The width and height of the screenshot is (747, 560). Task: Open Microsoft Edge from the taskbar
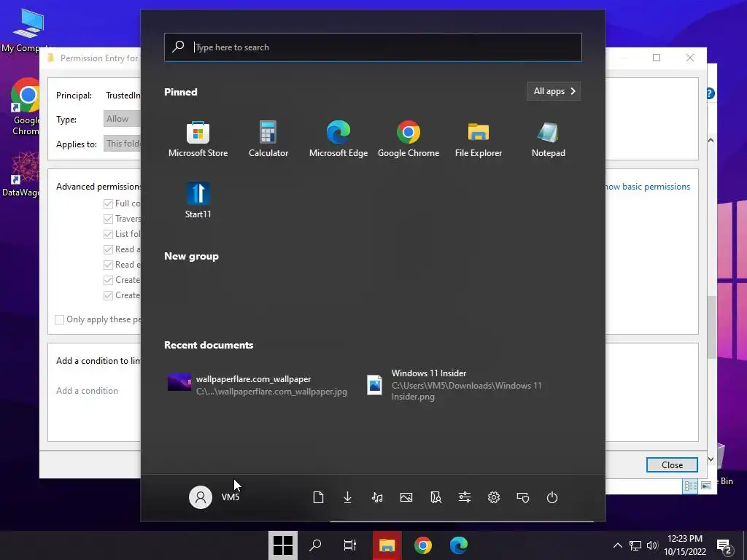point(459,545)
